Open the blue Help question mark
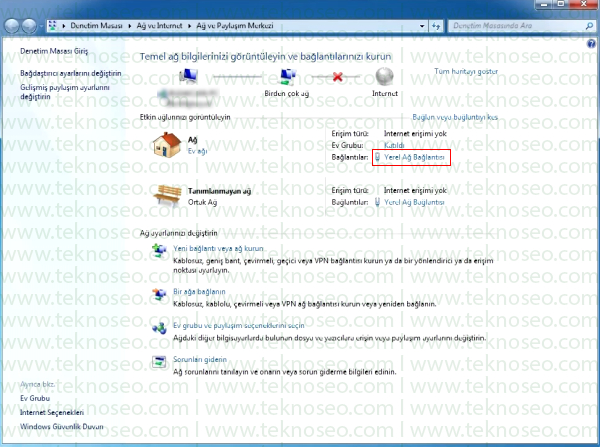The image size is (600, 447). pyautogui.click(x=592, y=44)
